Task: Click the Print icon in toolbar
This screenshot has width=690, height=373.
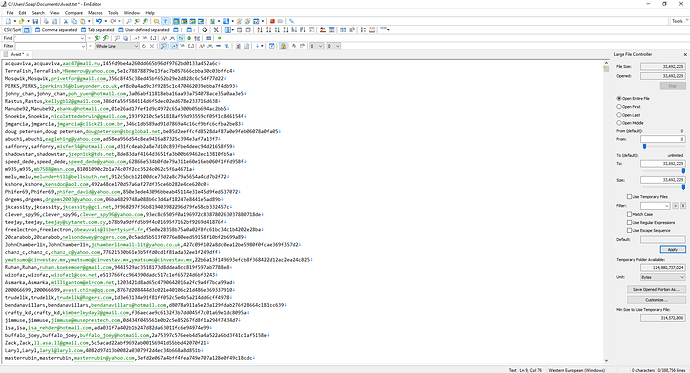Action: (x=46, y=21)
